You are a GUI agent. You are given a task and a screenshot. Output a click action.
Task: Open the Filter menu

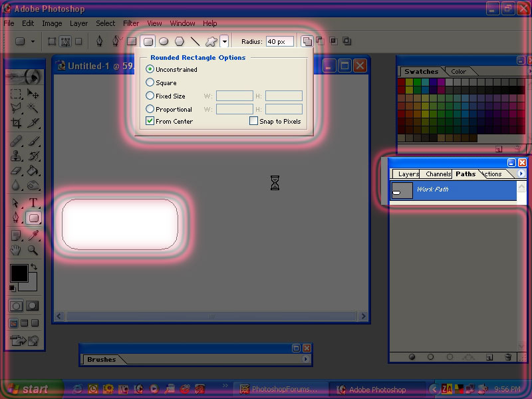tap(131, 23)
